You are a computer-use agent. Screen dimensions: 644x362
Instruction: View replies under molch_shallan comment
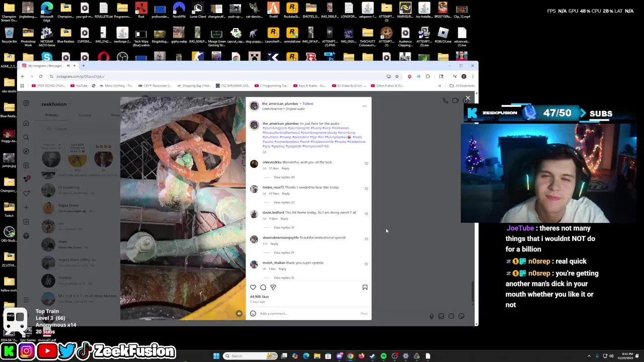point(284,278)
